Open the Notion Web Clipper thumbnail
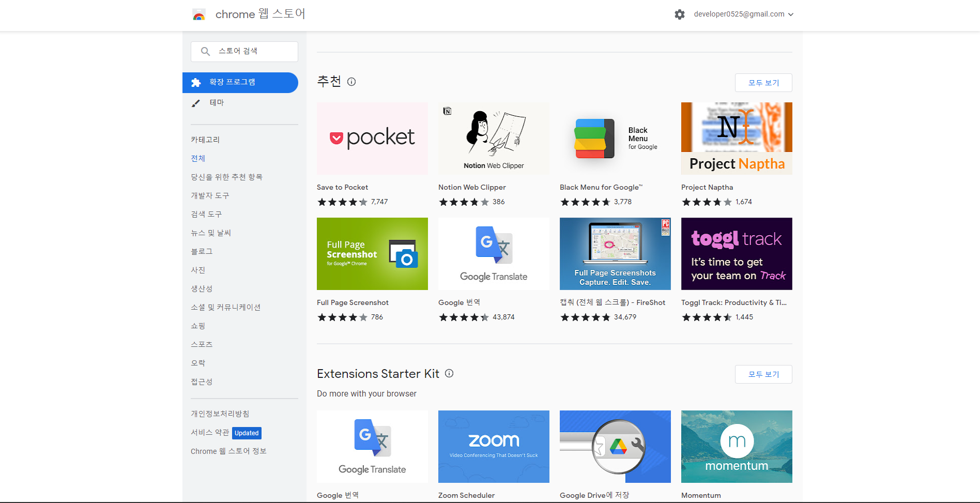Image resolution: width=980 pixels, height=503 pixels. [x=494, y=139]
